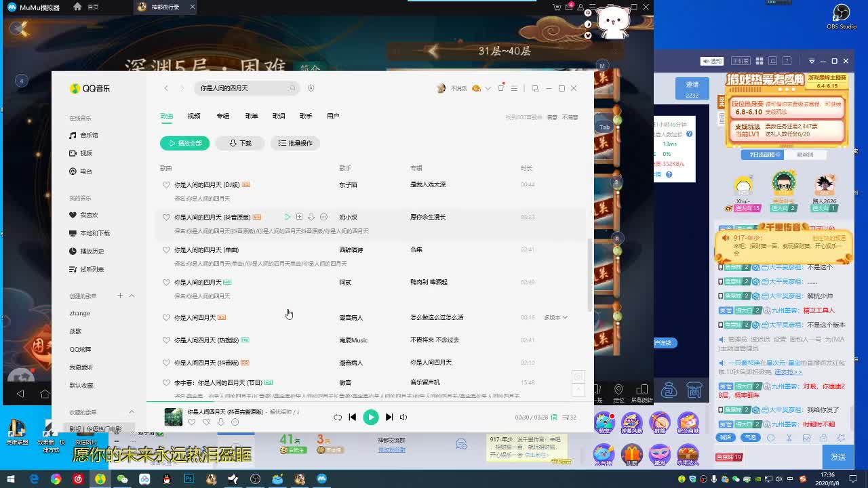Open the QQ Music main menu icon

click(x=514, y=88)
